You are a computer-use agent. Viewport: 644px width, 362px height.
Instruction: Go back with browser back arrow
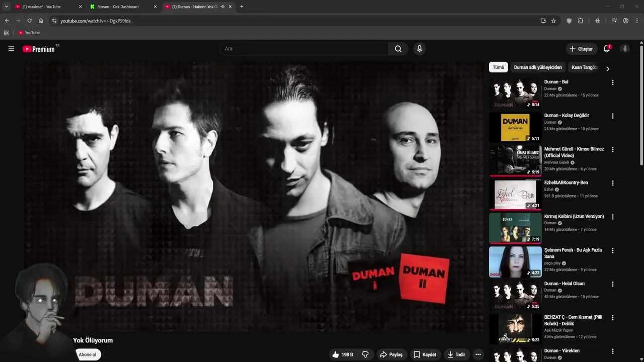7,21
